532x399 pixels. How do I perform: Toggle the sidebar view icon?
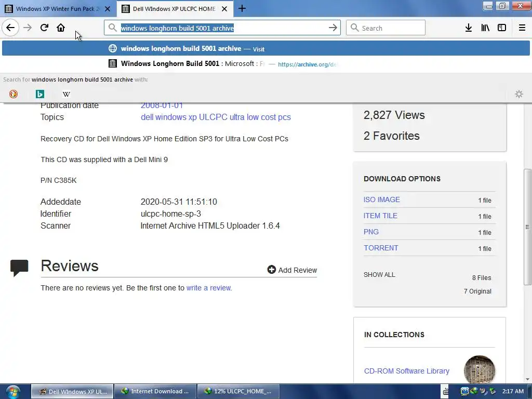click(502, 28)
